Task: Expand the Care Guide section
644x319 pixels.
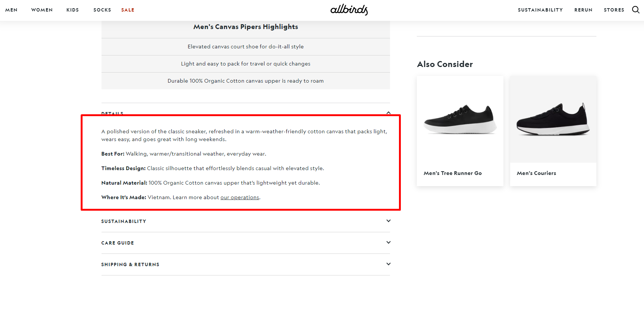Action: [x=388, y=243]
